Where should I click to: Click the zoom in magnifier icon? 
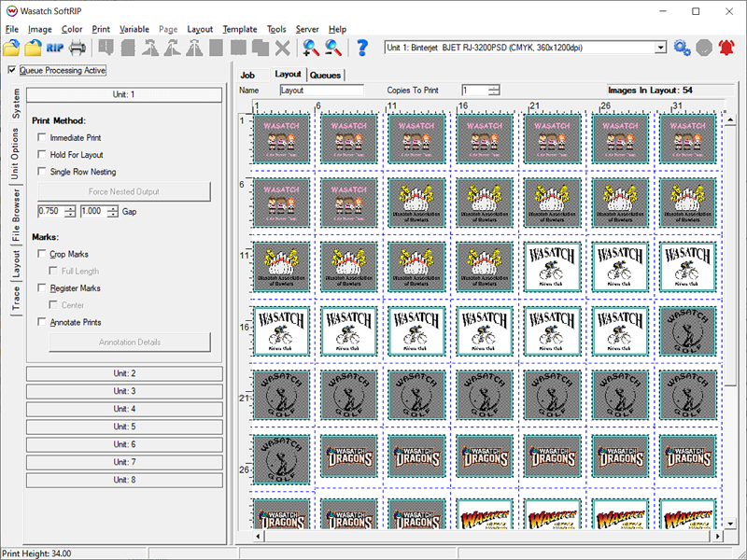click(311, 48)
